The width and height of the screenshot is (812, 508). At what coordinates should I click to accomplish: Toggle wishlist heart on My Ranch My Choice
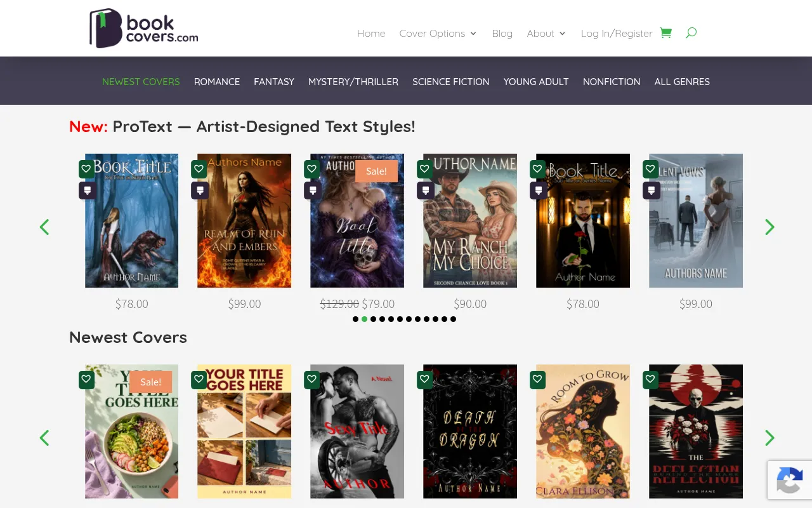[426, 169]
